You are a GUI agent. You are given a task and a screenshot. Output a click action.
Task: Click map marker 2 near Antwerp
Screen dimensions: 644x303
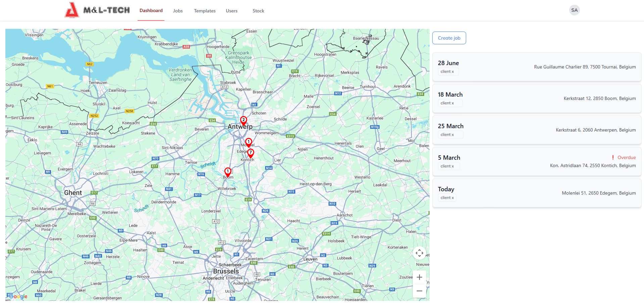coord(244,121)
